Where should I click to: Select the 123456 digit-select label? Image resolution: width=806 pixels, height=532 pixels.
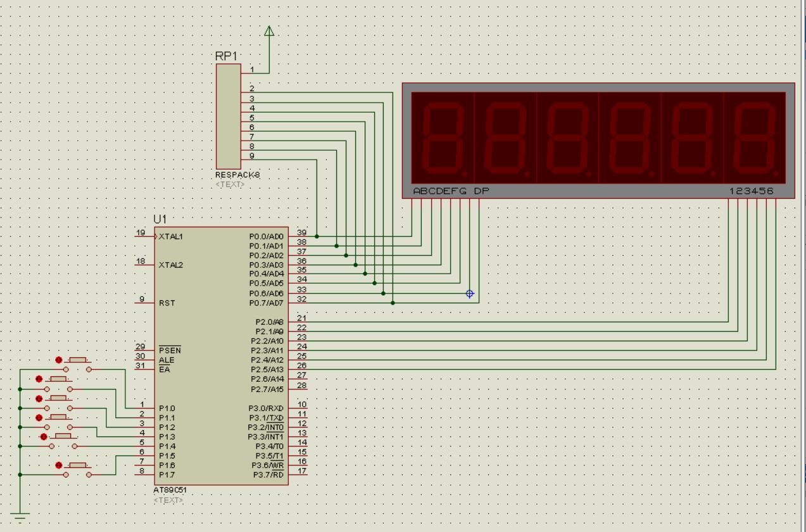pos(751,191)
